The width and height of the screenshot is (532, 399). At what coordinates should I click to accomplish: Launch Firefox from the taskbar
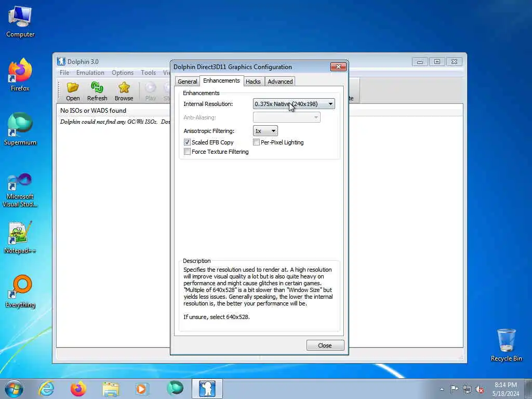[x=78, y=389]
